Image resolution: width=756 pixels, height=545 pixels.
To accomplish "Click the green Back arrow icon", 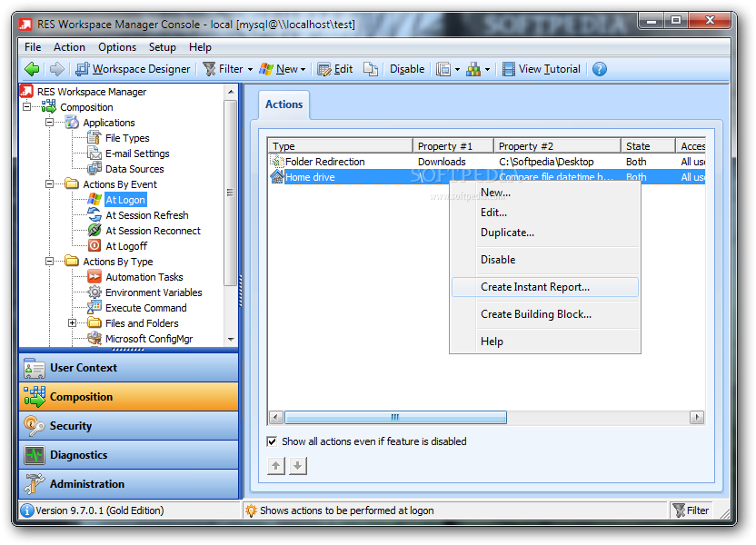I will (32, 69).
